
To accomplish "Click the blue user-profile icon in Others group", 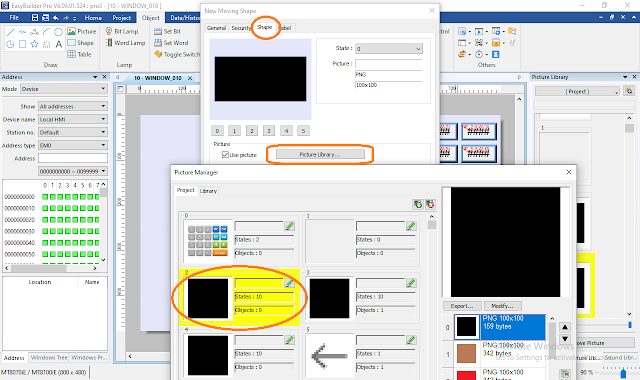I will pyautogui.click(x=496, y=54).
